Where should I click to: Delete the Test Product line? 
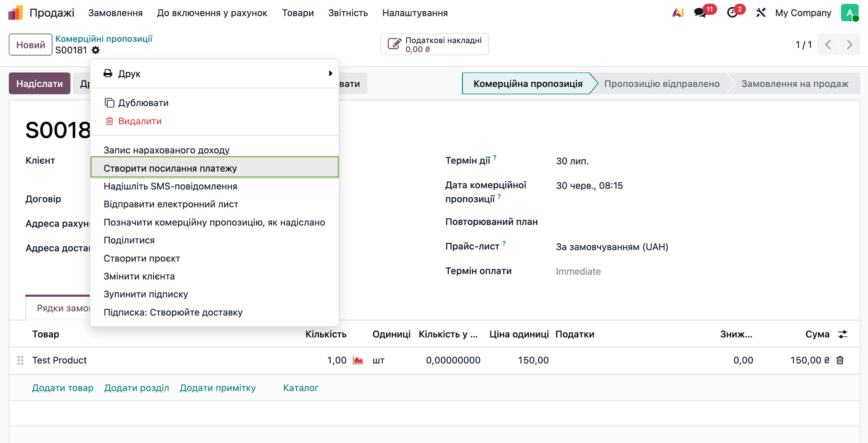click(840, 360)
